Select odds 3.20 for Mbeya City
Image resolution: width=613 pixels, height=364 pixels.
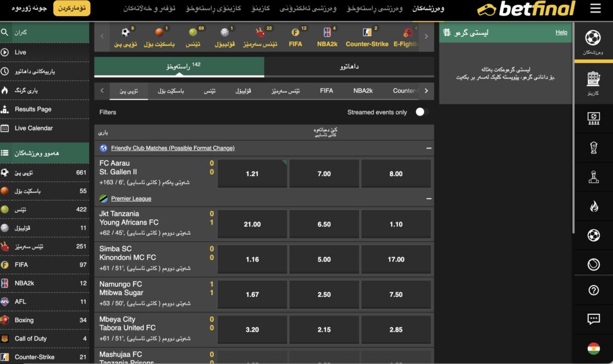point(252,330)
